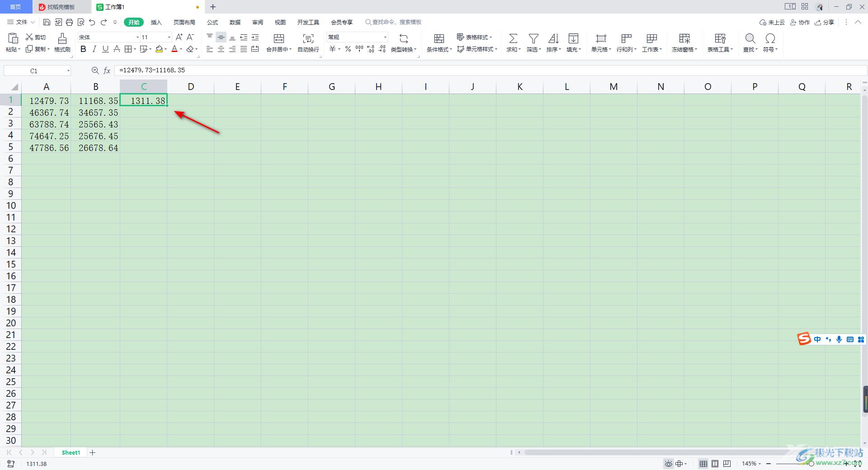The width and height of the screenshot is (868, 470).
Task: Click the Share (分享) button
Action: coord(825,22)
